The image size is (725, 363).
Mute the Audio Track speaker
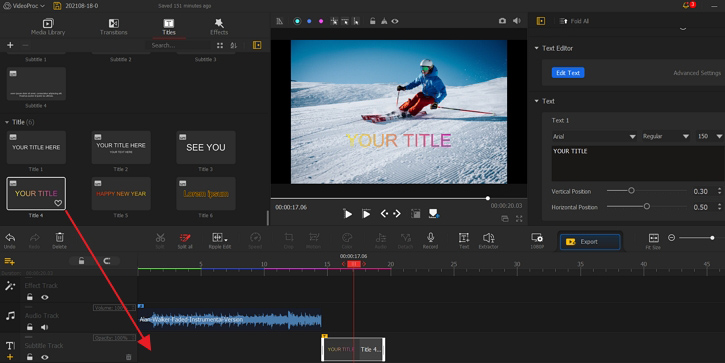tap(44, 327)
